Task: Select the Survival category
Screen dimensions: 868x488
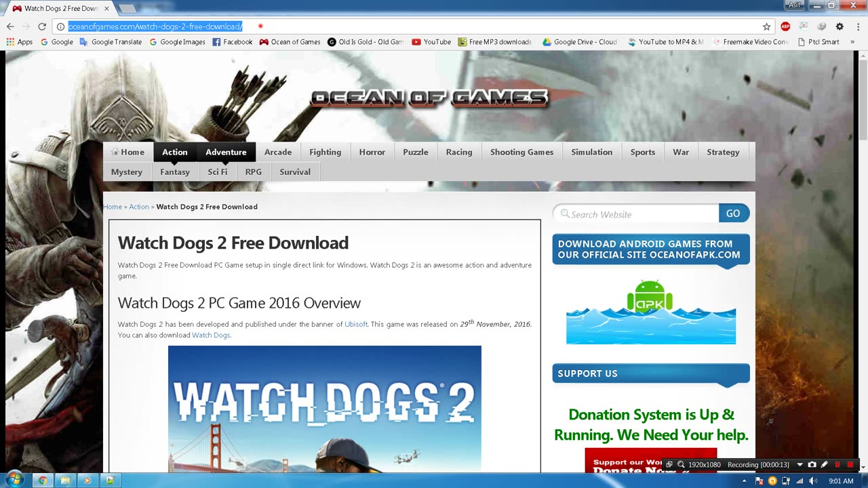Action: coord(295,171)
